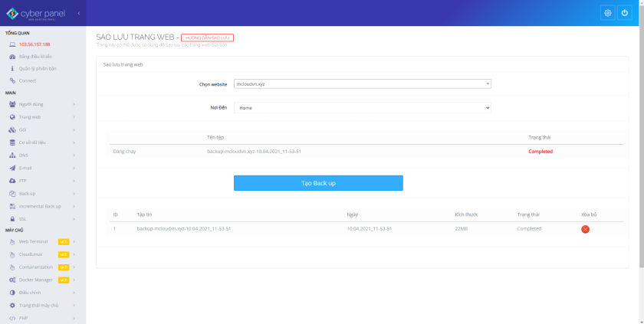Click the Containerization hand icon
The height and width of the screenshot is (324, 644).
click(x=12, y=267)
